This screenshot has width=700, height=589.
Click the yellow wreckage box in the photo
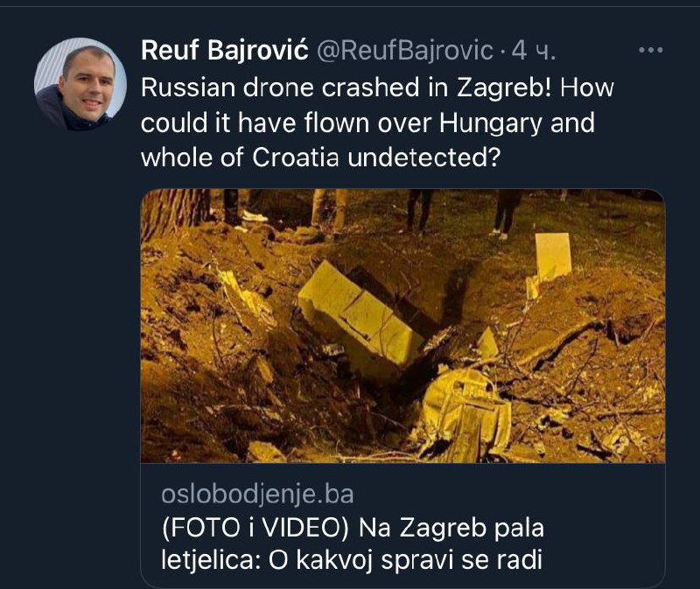[x=360, y=314]
